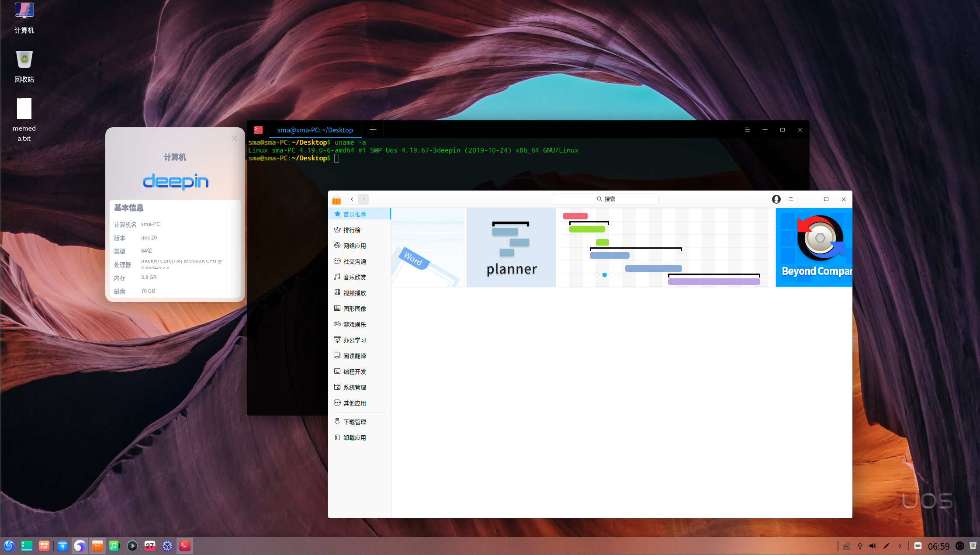This screenshot has height=555, width=980.
Task: Select the second carousel indicator dot
Action: (604, 275)
